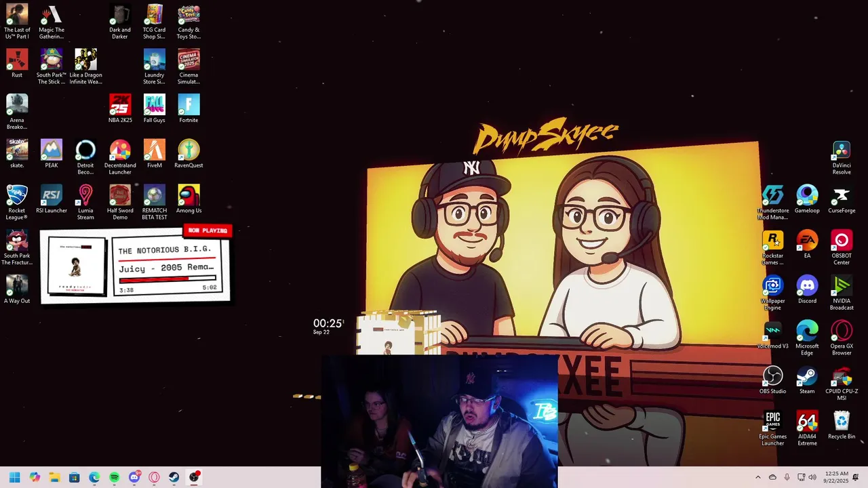Select the skate. game icon
This screenshot has width=868, height=488.
17,154
